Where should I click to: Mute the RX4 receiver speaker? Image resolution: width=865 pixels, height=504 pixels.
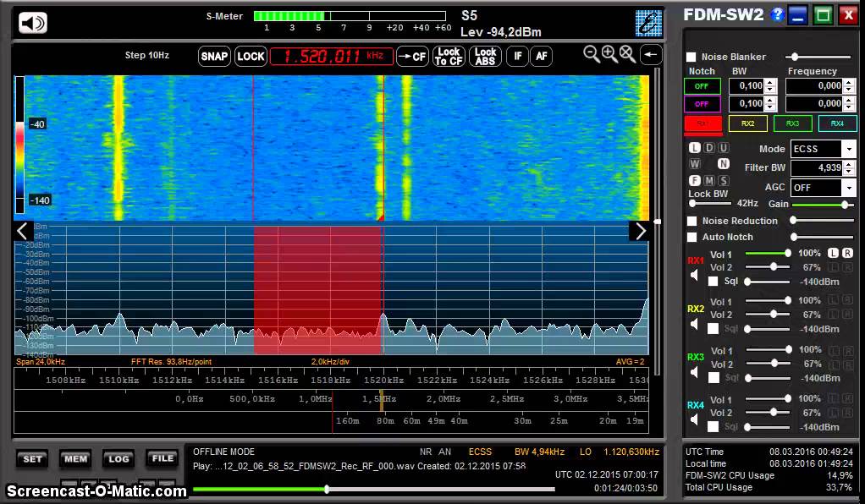(x=695, y=419)
